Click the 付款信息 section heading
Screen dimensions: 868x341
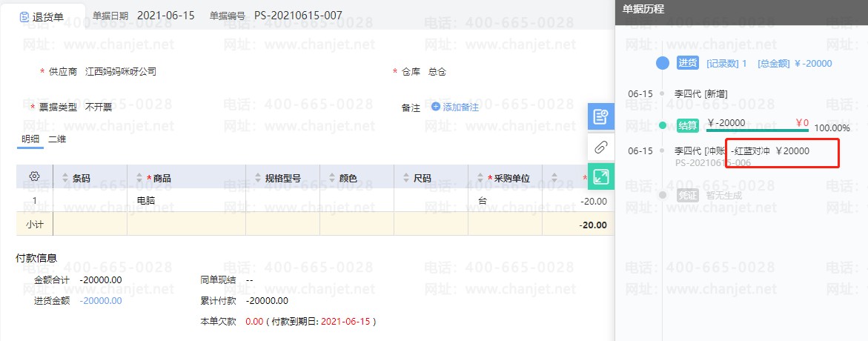tap(36, 258)
